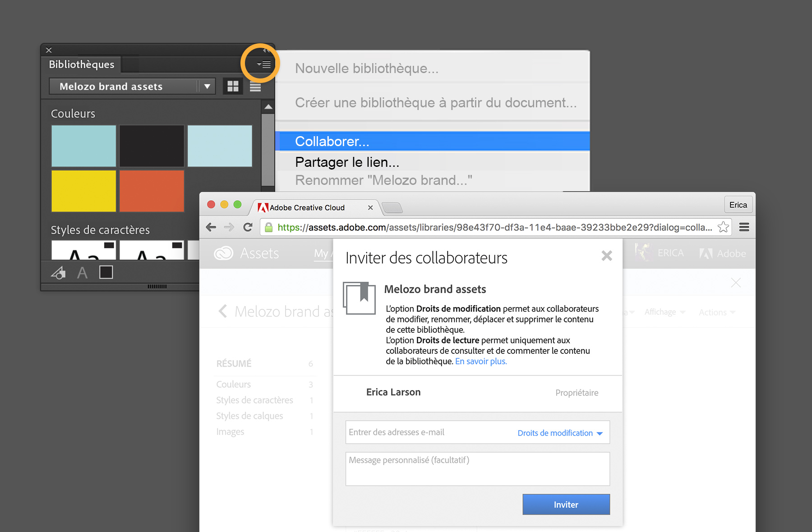The width and height of the screenshot is (812, 532).
Task: Open the Melozo brand assets library dropdown
Action: point(132,86)
